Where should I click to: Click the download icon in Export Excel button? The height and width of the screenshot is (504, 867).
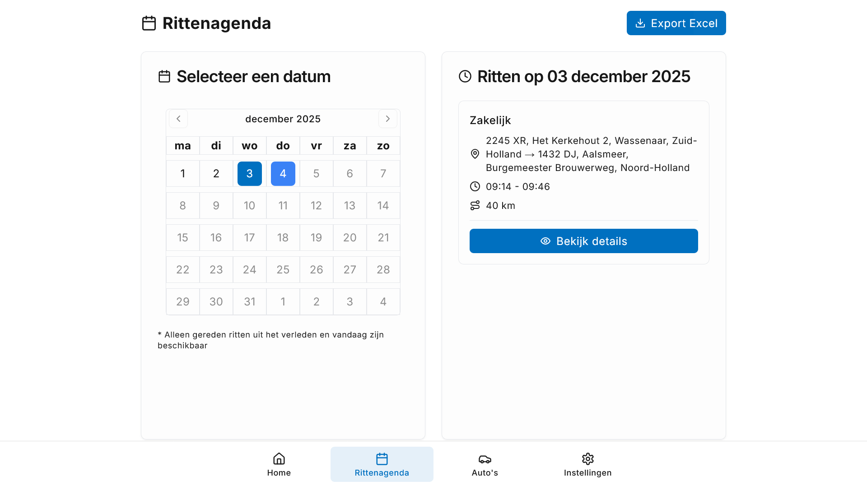(x=641, y=23)
